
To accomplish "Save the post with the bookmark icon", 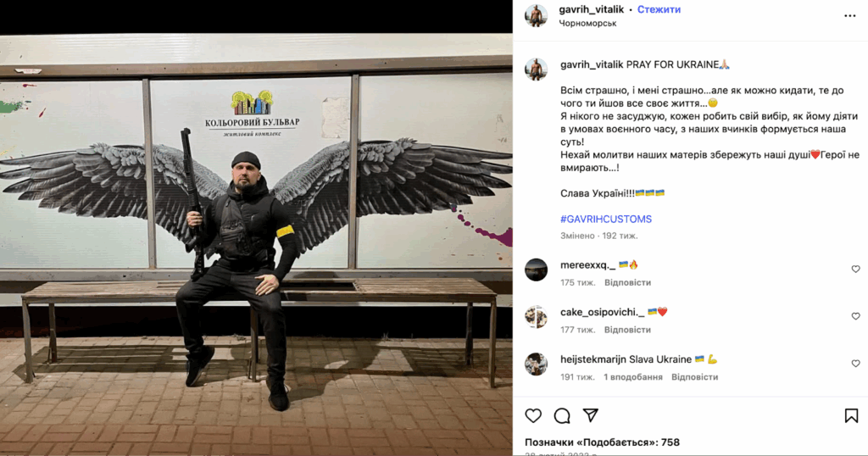I will pos(851,415).
